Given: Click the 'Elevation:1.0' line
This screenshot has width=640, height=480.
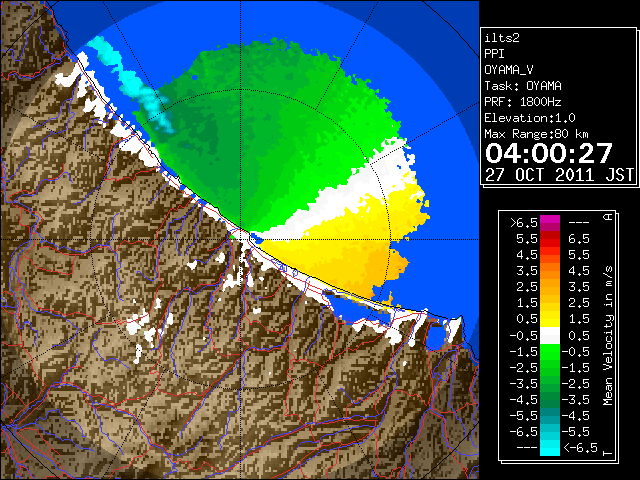Looking at the screenshot, I should point(530,118).
